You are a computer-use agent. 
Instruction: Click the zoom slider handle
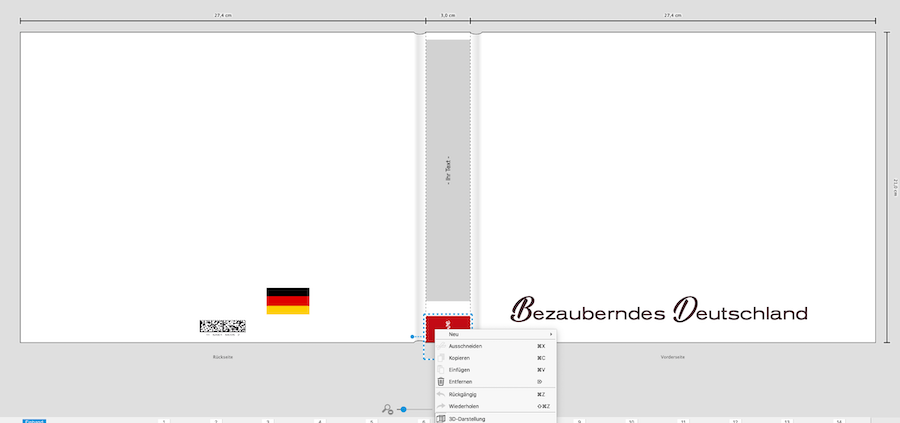coord(404,409)
